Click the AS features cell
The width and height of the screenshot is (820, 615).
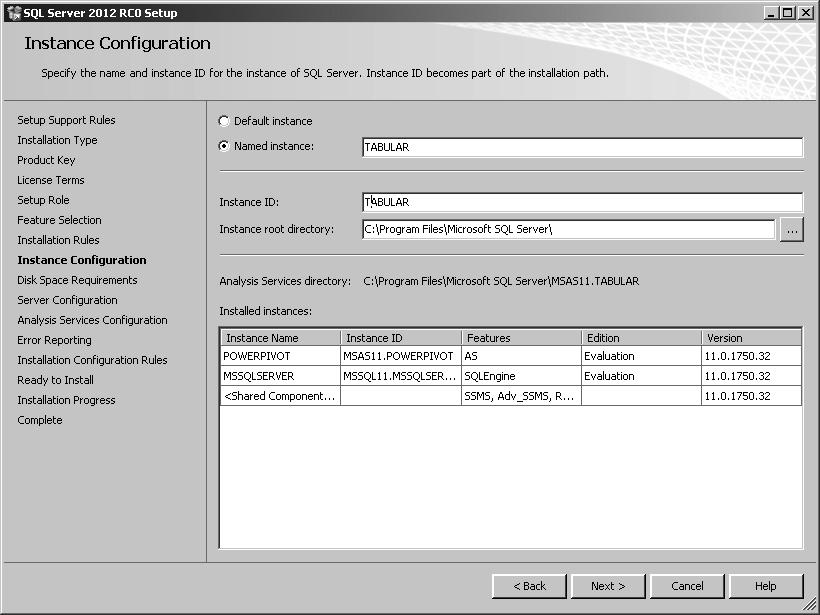521,356
